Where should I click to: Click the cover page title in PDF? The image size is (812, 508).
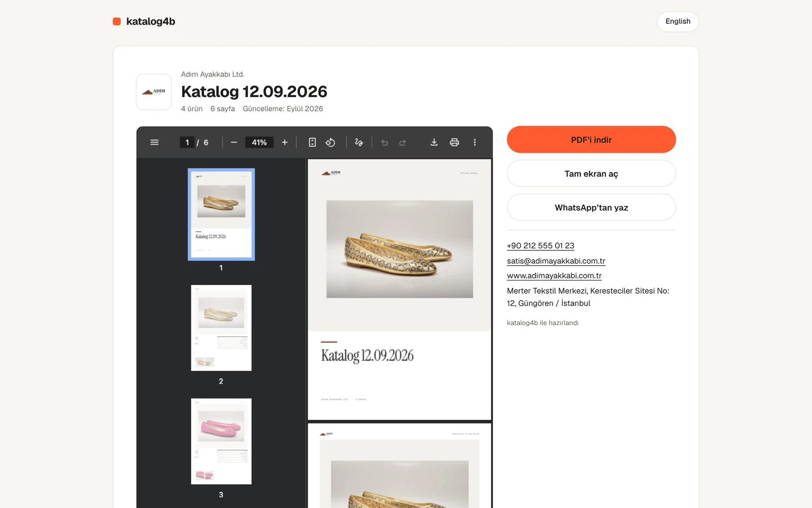pyautogui.click(x=367, y=356)
